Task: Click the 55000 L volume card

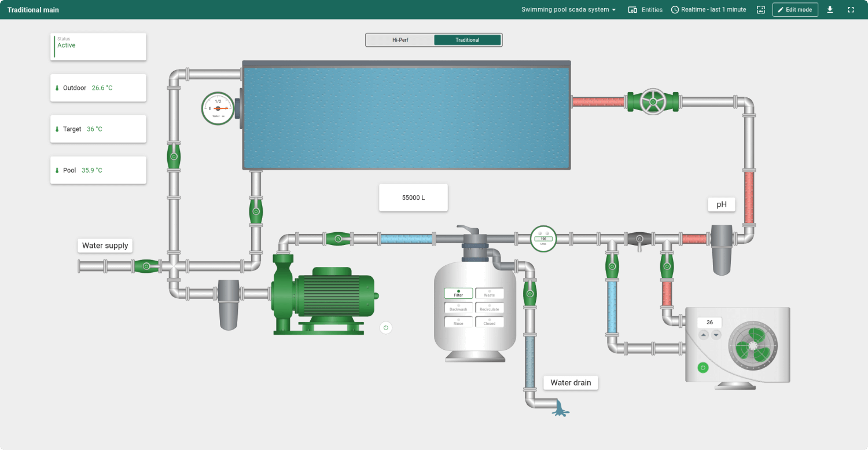Action: click(x=413, y=197)
